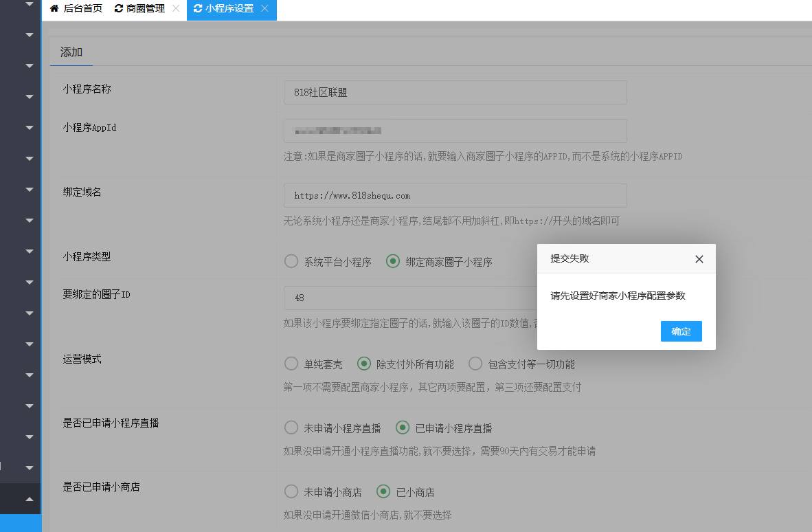Choose 单纯套壳 operating mode
This screenshot has height=532, width=812.
pos(291,364)
